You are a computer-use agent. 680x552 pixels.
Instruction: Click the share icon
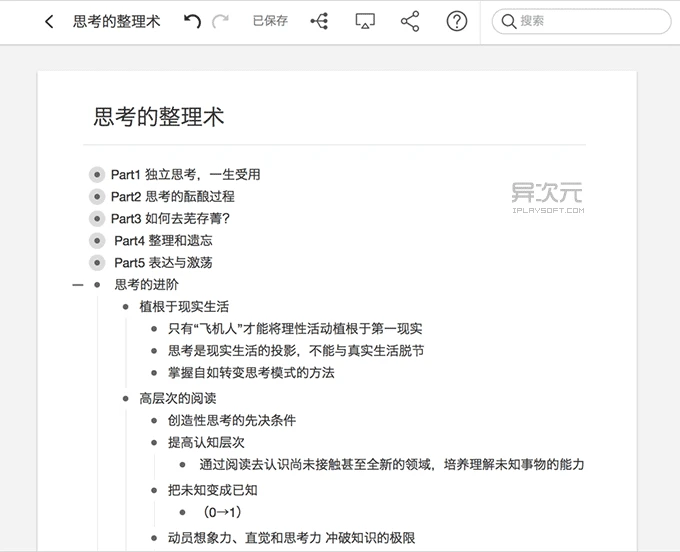pos(410,21)
